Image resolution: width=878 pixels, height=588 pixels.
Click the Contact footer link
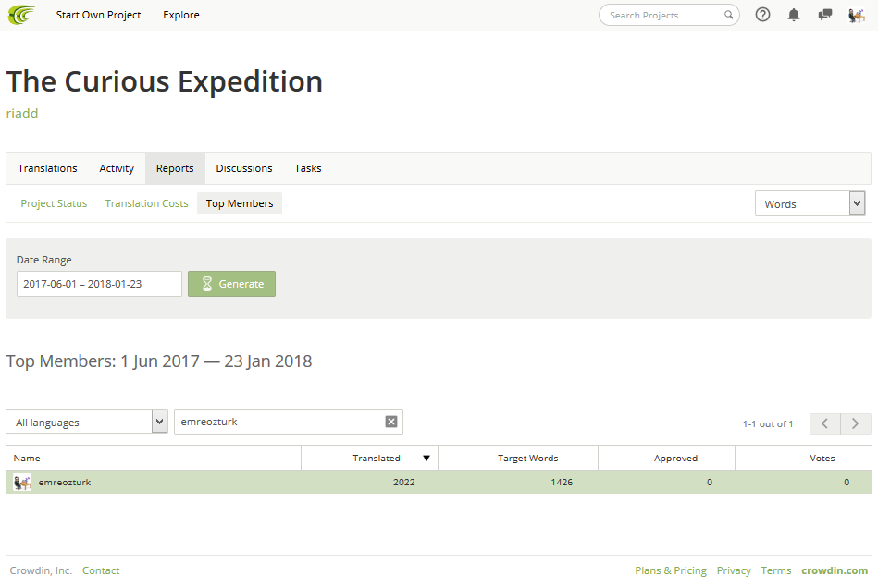101,570
